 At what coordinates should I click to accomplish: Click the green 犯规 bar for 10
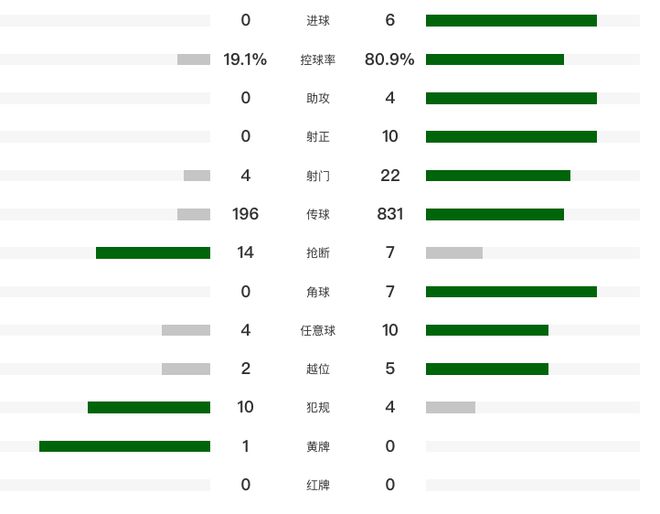[x=149, y=407]
